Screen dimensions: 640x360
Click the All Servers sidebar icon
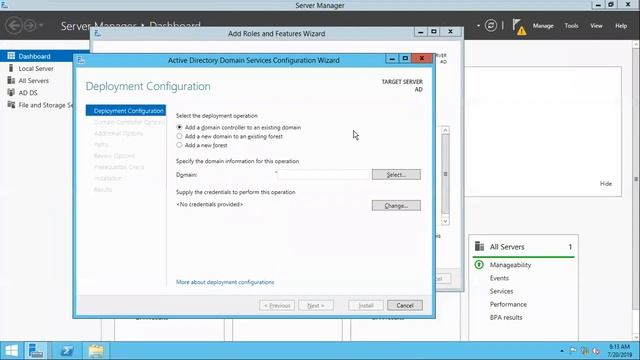pyautogui.click(x=11, y=80)
